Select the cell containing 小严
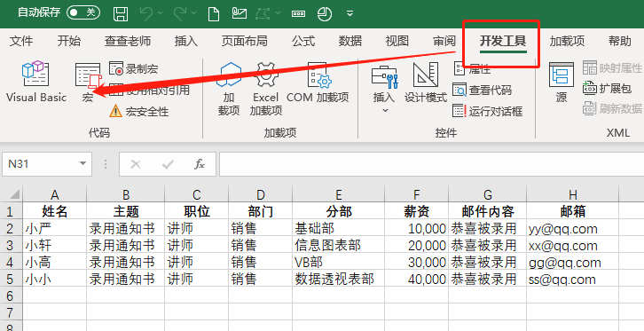 coord(55,228)
